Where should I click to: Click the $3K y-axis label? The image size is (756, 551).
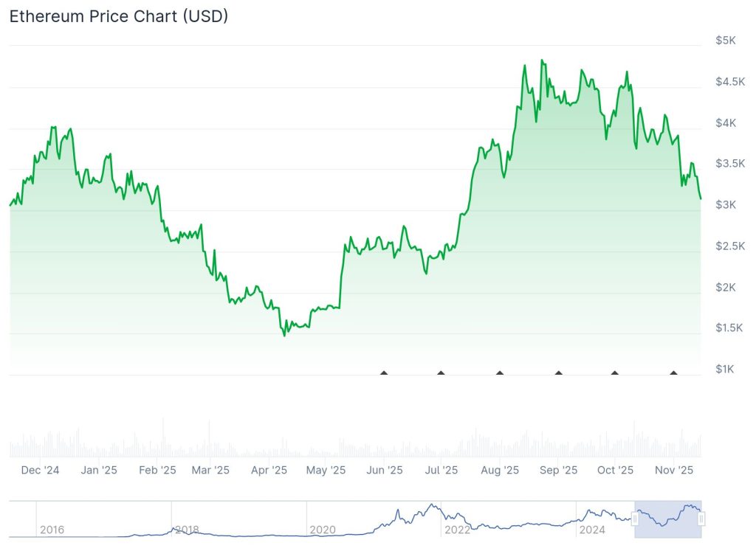tap(726, 204)
